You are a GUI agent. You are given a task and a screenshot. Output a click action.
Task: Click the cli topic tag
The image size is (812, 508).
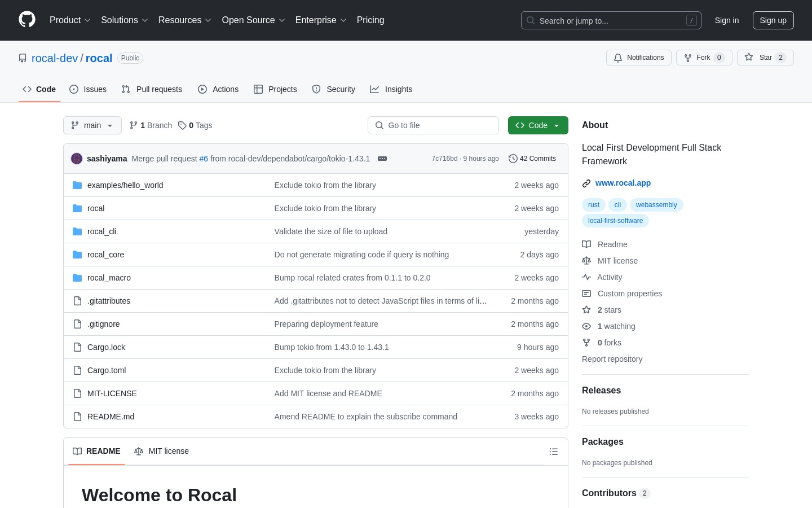coord(617,205)
